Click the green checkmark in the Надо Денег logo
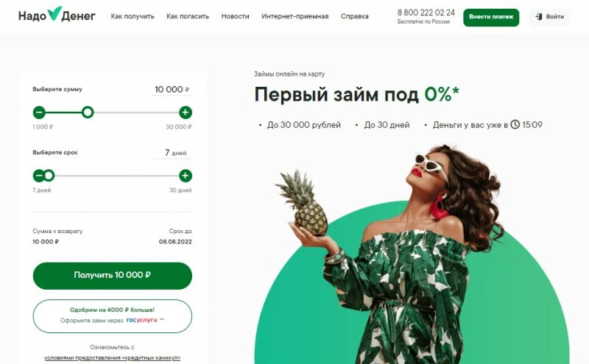Image resolution: width=589 pixels, height=364 pixels. pyautogui.click(x=54, y=13)
